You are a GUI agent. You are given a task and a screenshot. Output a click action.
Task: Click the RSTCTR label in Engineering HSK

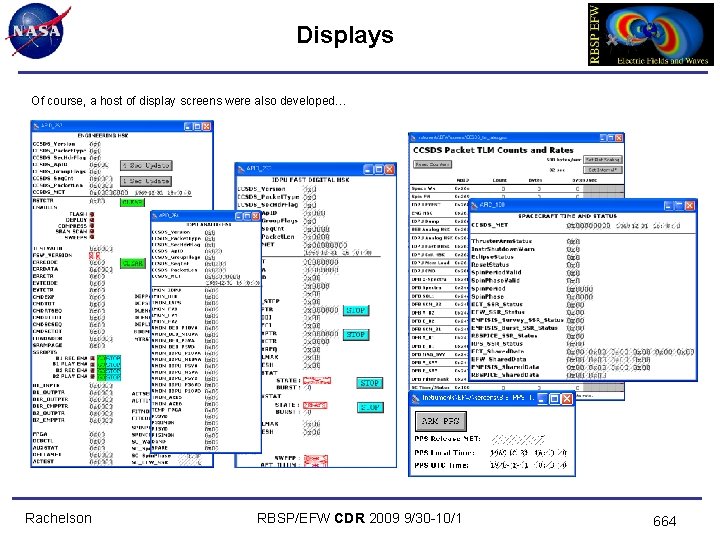43,201
